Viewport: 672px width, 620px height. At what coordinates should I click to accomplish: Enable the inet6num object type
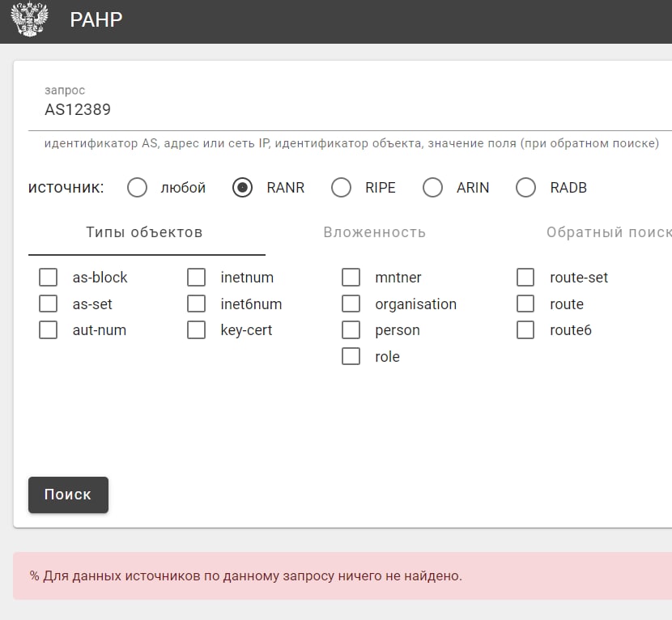point(196,304)
